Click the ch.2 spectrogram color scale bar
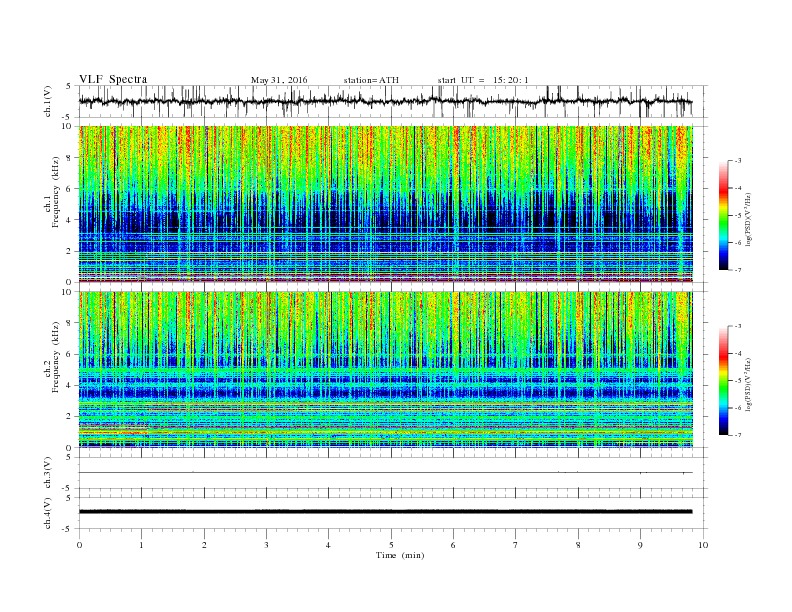Viewport: 792px width, 612px height. 724,380
